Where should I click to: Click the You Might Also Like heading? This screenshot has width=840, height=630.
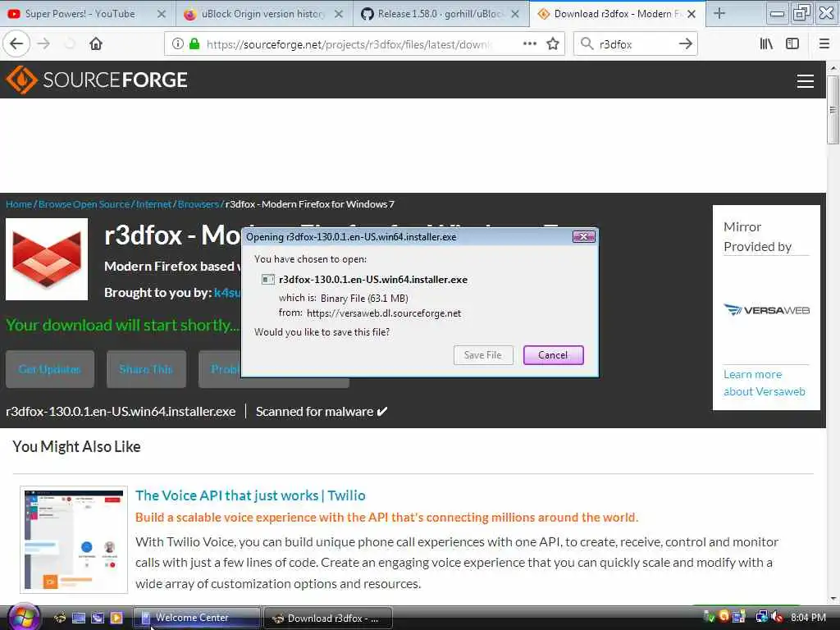click(x=76, y=447)
